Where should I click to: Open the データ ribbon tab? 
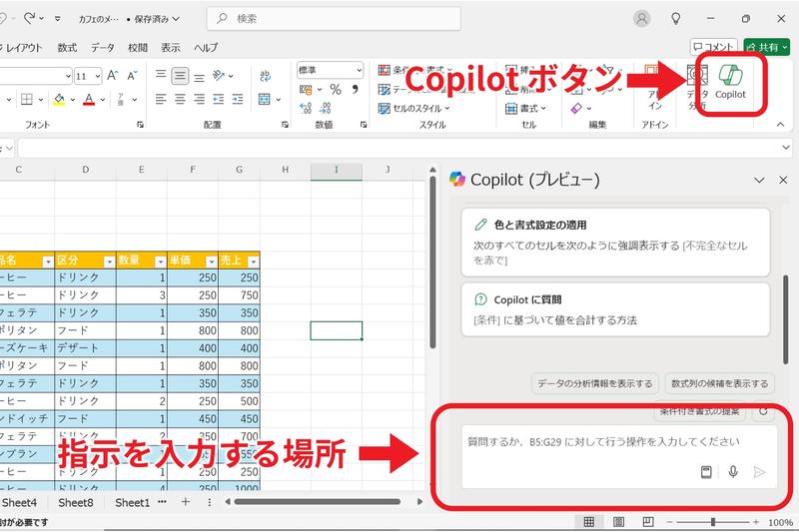coord(103,47)
